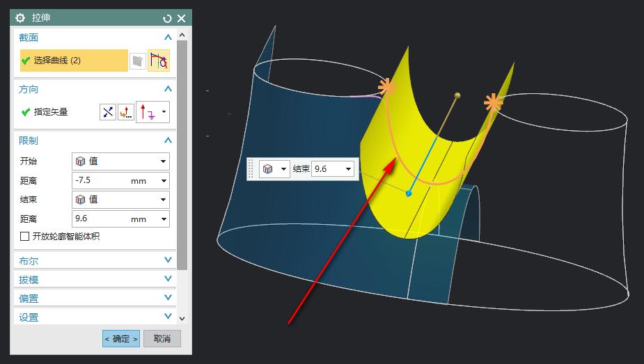Click the dialog vertical scrollbar thumb
Viewport: 644px width, 364px height.
[x=182, y=155]
